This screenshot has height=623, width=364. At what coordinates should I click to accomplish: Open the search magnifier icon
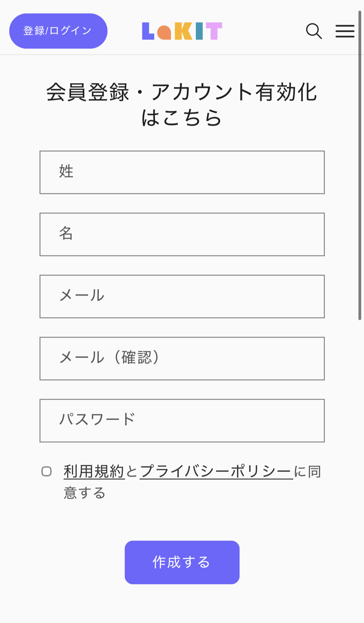coord(314,31)
